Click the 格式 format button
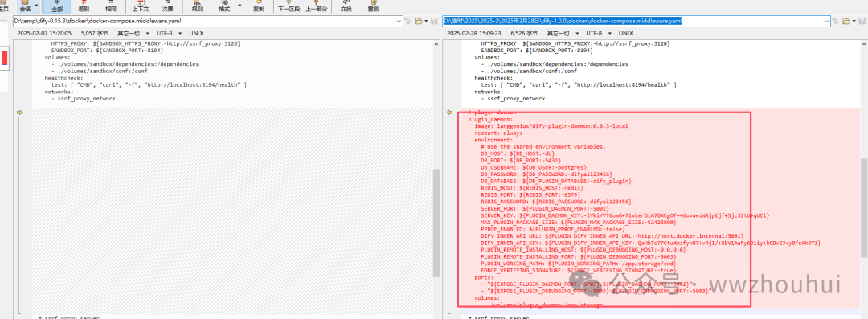The height and width of the screenshot is (319, 868). coord(224,6)
